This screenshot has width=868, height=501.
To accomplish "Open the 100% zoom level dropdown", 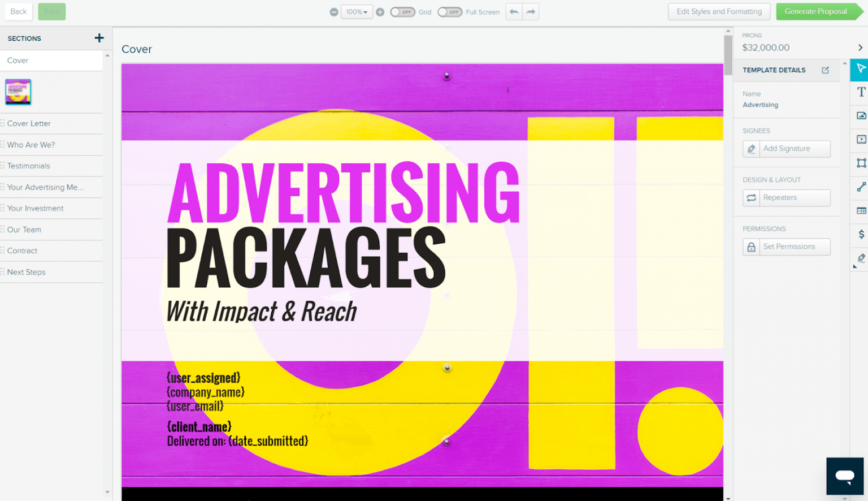I will click(357, 12).
